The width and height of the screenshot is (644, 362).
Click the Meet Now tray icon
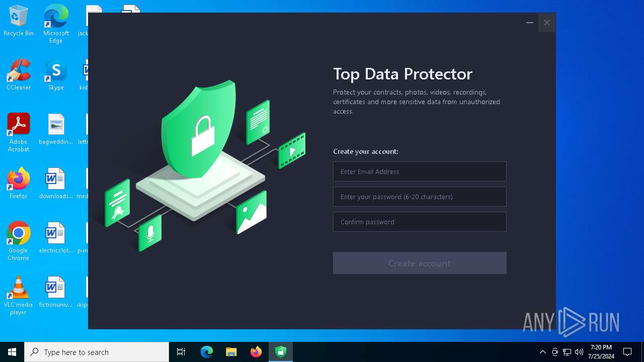click(x=555, y=352)
